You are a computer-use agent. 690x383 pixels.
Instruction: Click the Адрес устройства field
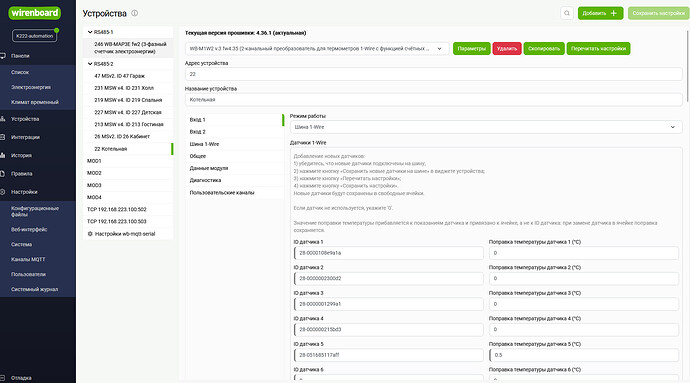(433, 74)
